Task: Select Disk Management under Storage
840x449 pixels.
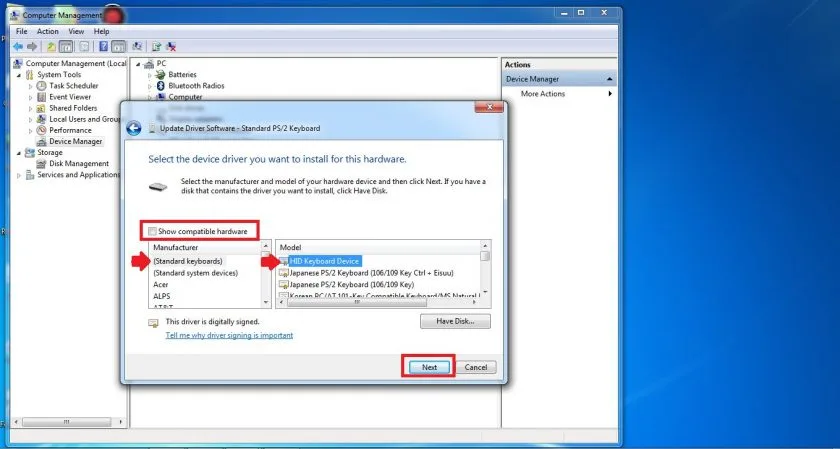Action: click(78, 163)
